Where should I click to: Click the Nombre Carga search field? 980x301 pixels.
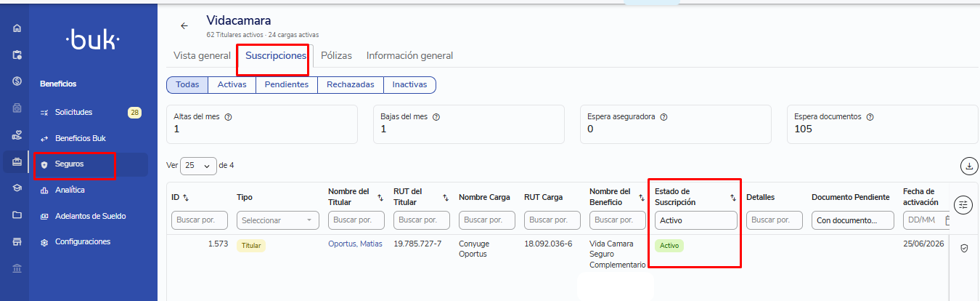click(486, 220)
